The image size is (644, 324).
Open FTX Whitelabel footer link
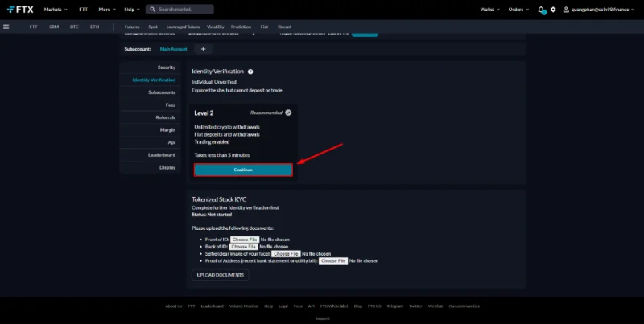coord(334,306)
